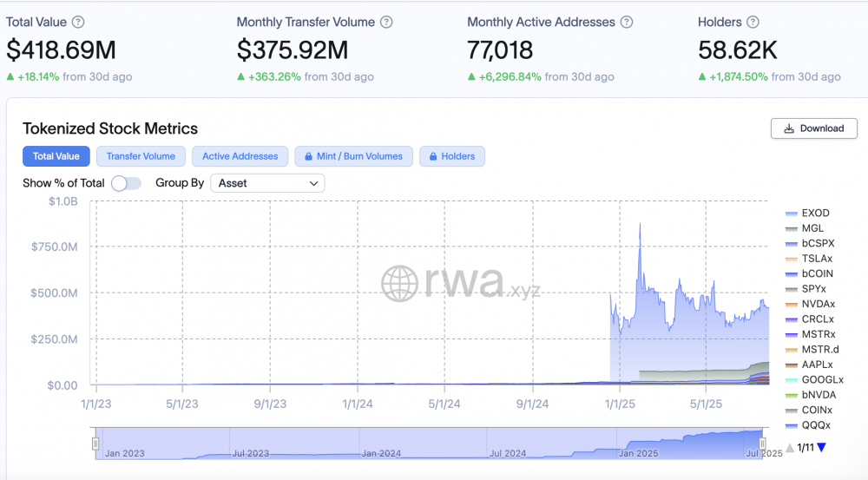Expand dropdown via Asset chevron arrow
The width and height of the screenshot is (868, 480).
313,183
